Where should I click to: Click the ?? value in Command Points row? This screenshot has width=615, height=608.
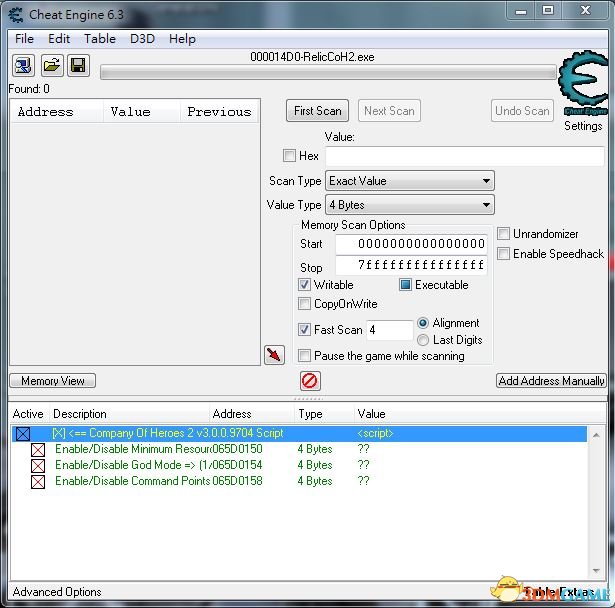pos(363,481)
